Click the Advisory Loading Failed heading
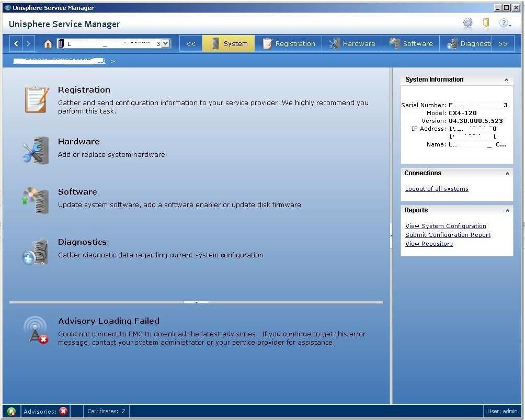This screenshot has width=525, height=420. click(108, 321)
